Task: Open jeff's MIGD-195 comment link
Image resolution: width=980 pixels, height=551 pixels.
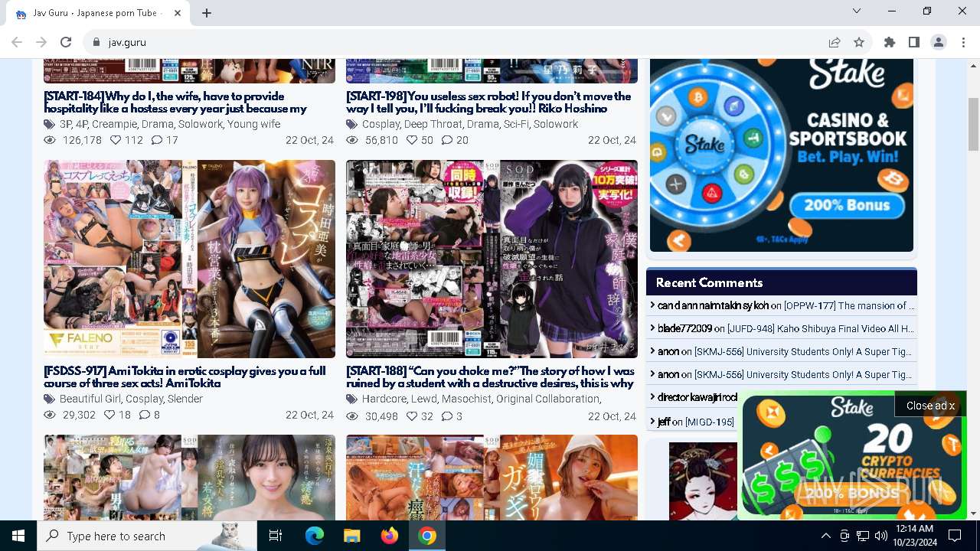Action: 710,422
